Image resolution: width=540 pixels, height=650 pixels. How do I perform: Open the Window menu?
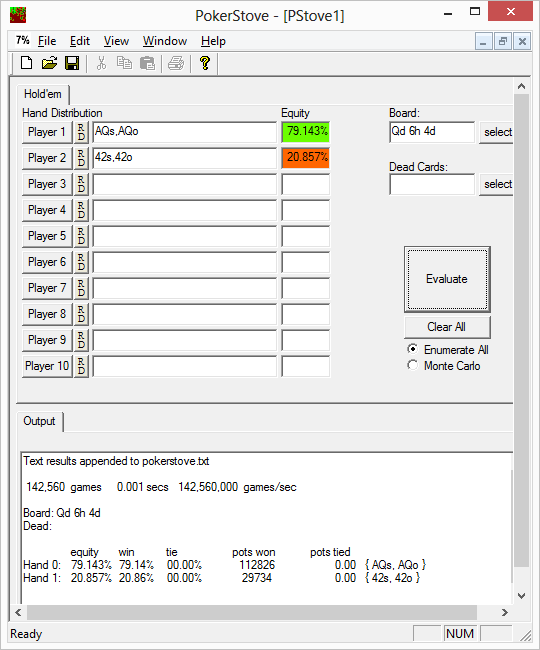point(165,41)
